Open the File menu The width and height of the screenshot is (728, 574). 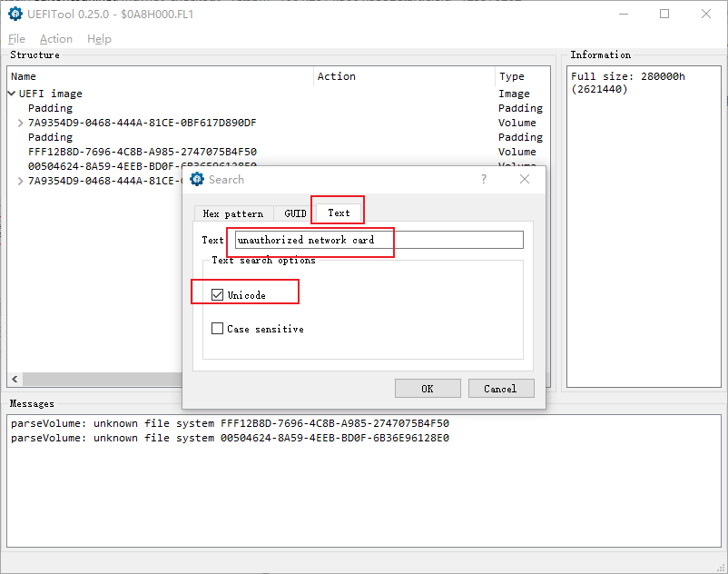16,39
